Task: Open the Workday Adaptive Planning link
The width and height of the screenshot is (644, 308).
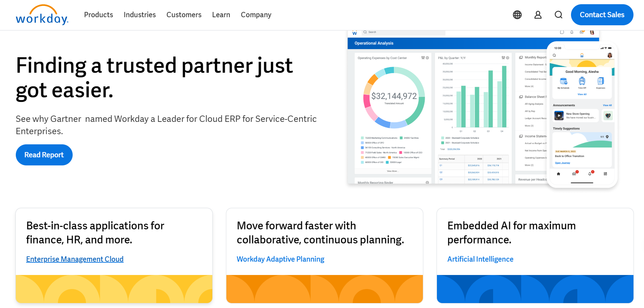Action: (x=280, y=259)
